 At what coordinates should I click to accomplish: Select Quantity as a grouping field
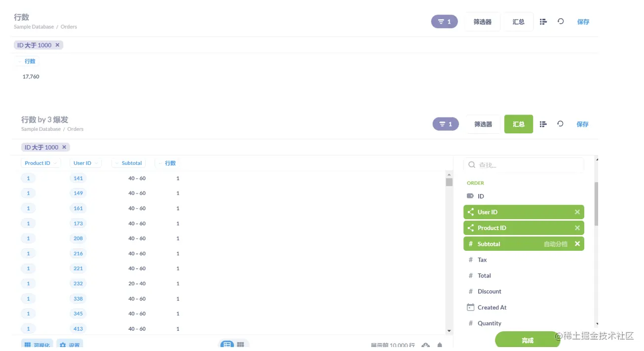click(x=524, y=323)
